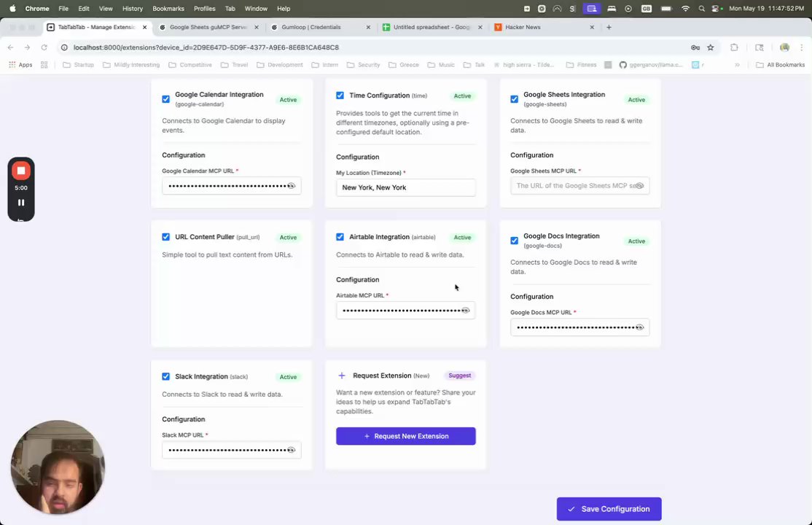Expand the Security bookmarks folder
This screenshot has height=525, width=812.
tap(363, 65)
